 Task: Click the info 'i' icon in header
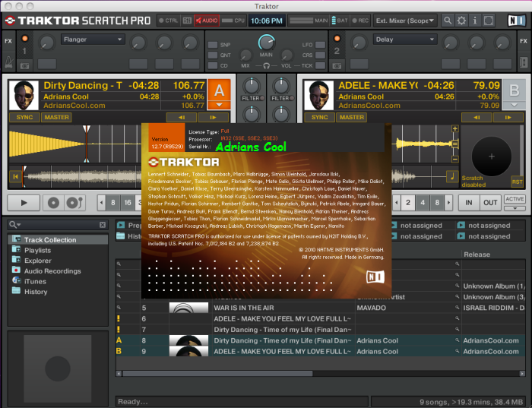click(x=475, y=21)
